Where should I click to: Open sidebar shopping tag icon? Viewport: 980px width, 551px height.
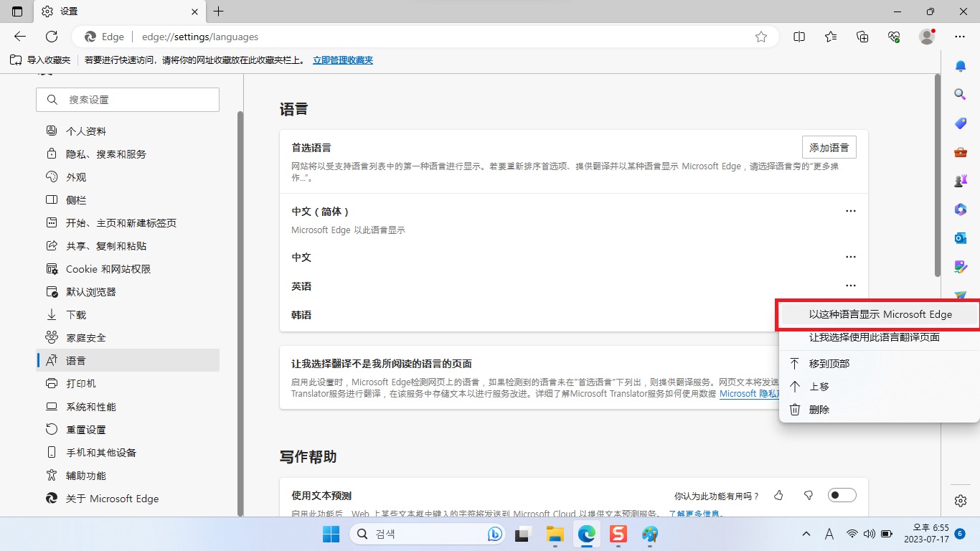(x=961, y=123)
